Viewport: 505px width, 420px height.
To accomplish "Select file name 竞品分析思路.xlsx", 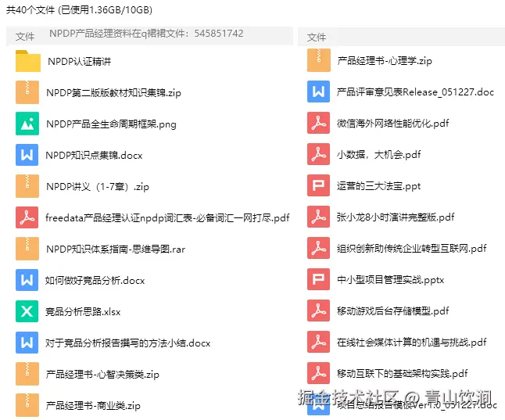I will coord(83,312).
